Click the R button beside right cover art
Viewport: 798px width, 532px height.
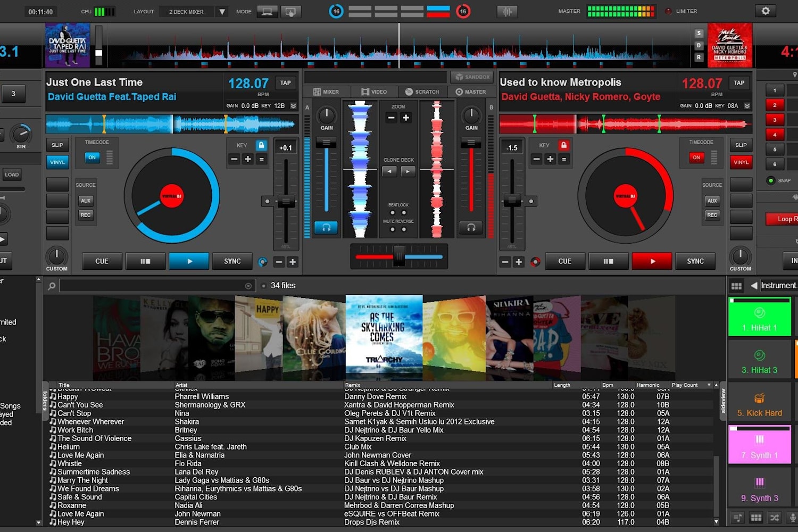pos(699,57)
